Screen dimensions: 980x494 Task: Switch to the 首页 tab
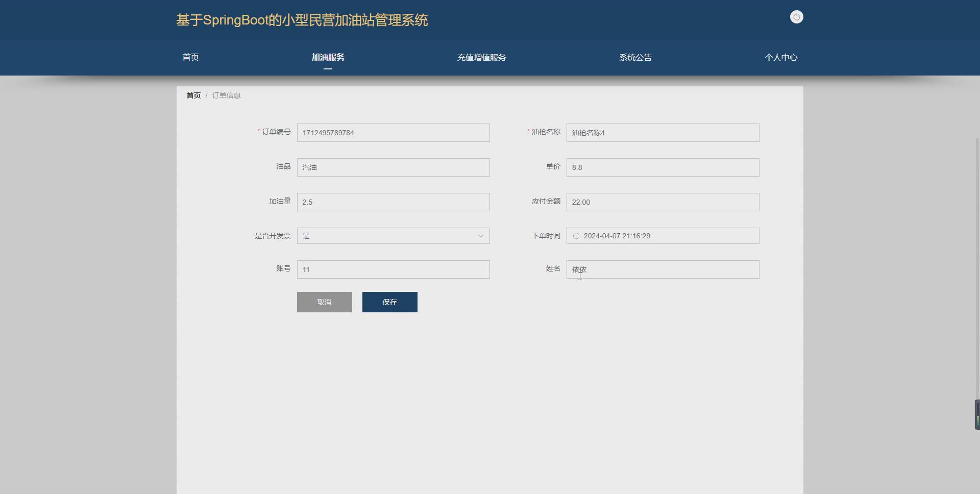pos(190,57)
